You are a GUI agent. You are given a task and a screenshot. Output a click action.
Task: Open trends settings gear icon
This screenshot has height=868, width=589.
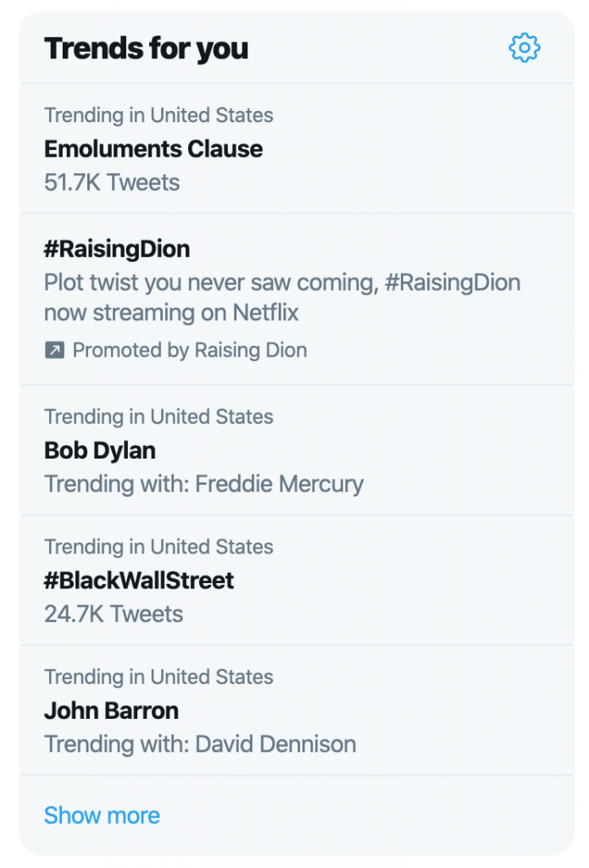click(524, 47)
